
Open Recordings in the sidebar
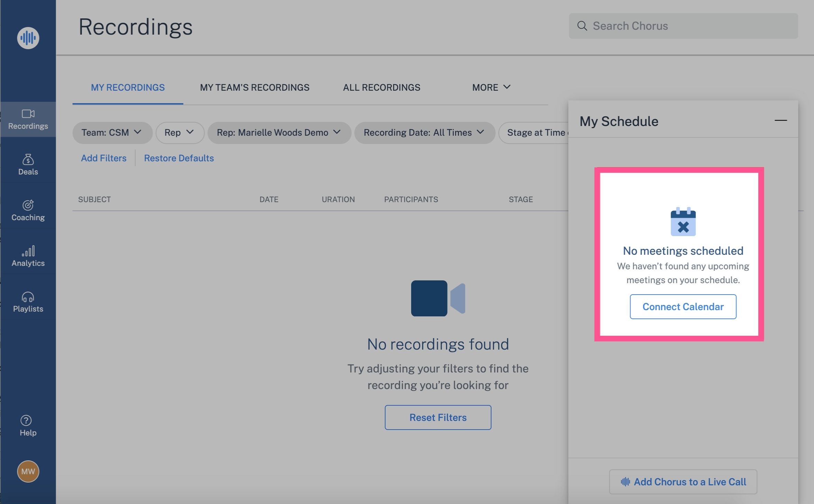click(28, 119)
